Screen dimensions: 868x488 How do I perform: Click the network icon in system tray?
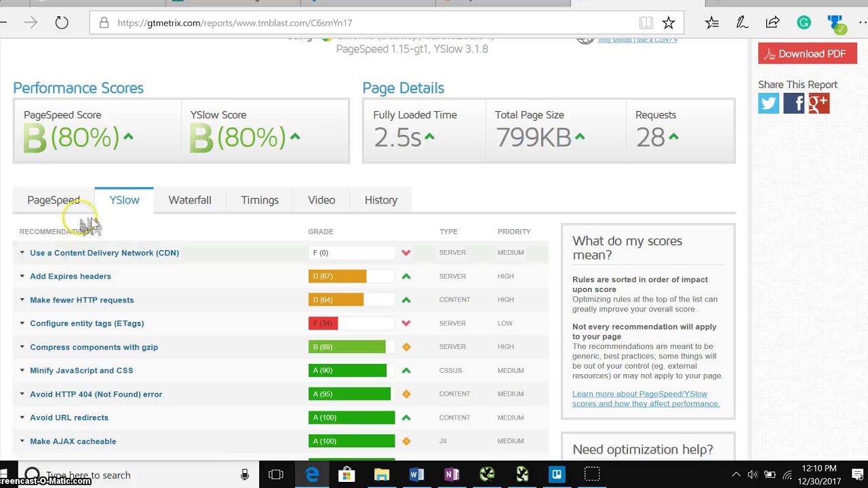788,474
